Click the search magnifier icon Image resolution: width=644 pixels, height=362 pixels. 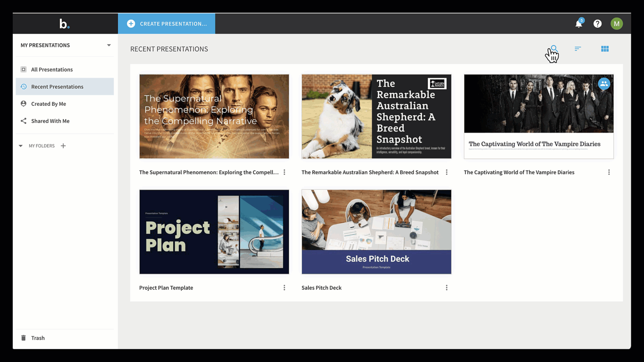point(554,49)
